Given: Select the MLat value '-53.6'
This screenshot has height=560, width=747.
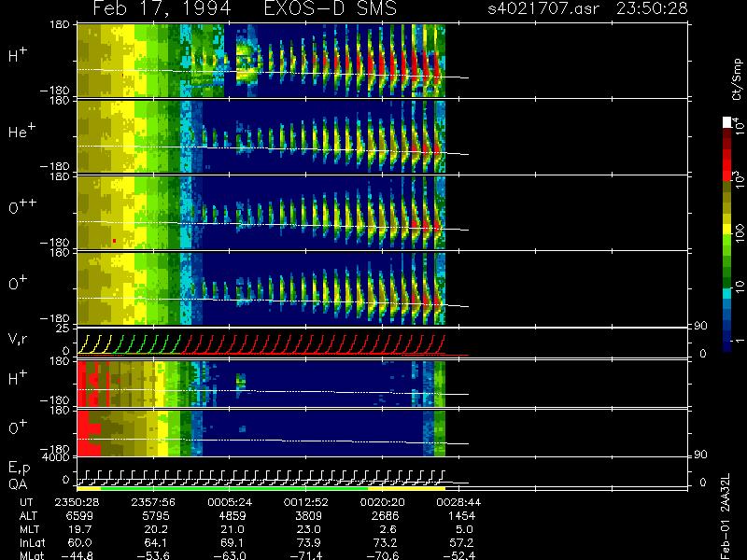Looking at the screenshot, I should tap(154, 555).
